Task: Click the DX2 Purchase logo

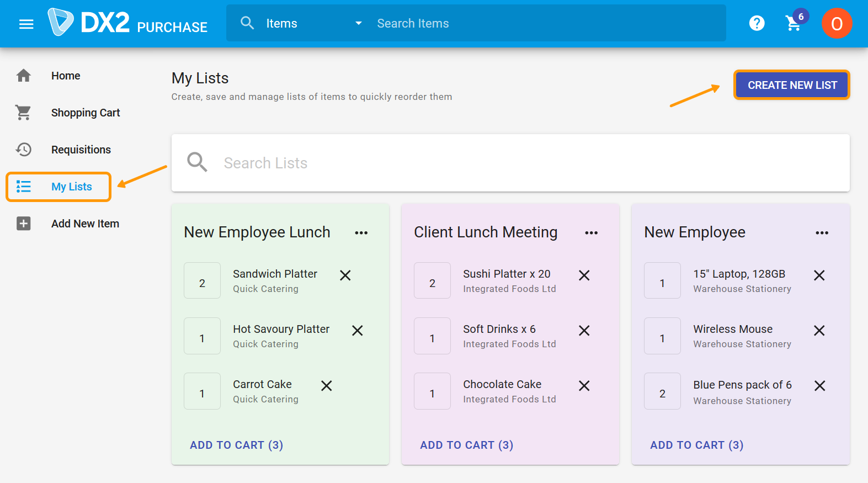Action: (128, 23)
